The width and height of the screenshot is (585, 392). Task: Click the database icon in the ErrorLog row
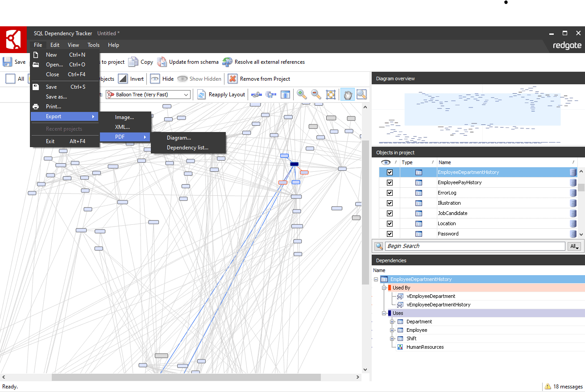573,193
